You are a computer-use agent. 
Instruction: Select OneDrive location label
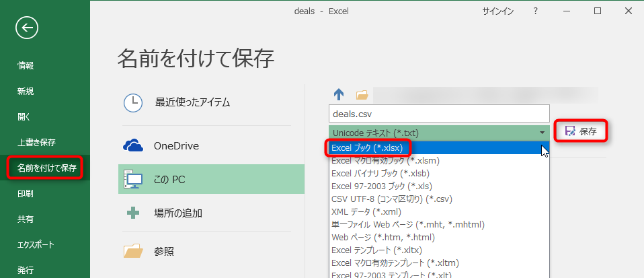[176, 145]
